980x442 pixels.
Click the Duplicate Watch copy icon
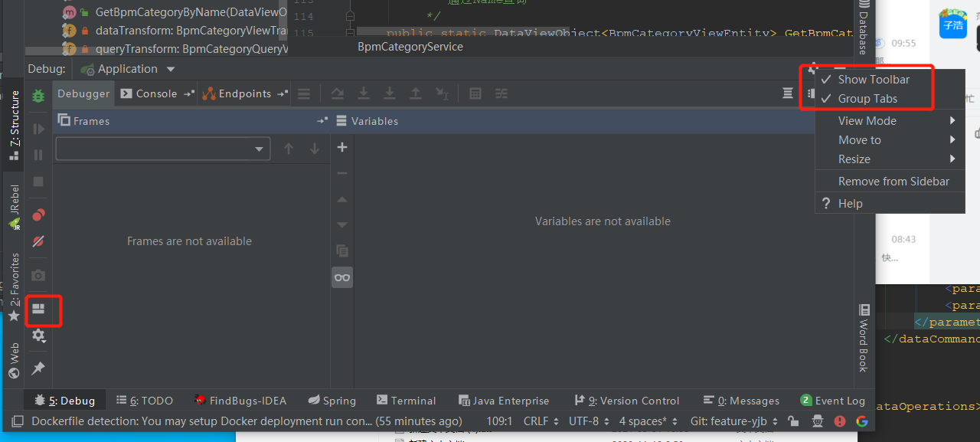point(342,250)
